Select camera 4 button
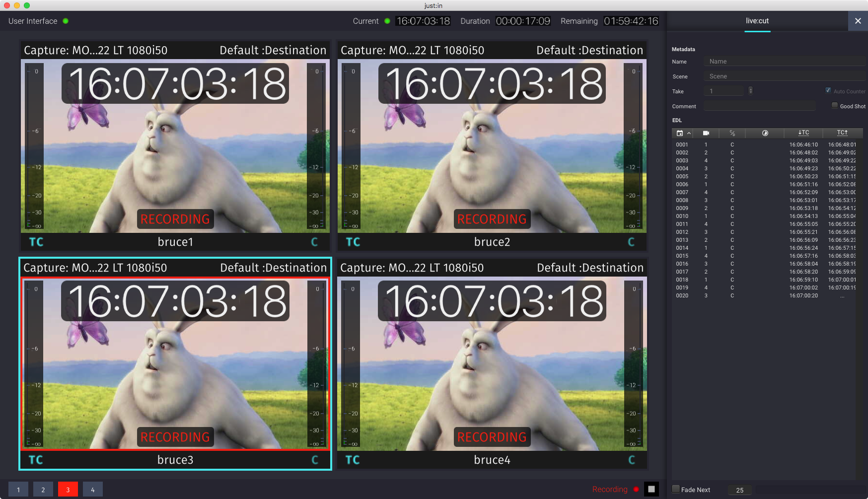Image resolution: width=868 pixels, height=499 pixels. click(93, 490)
